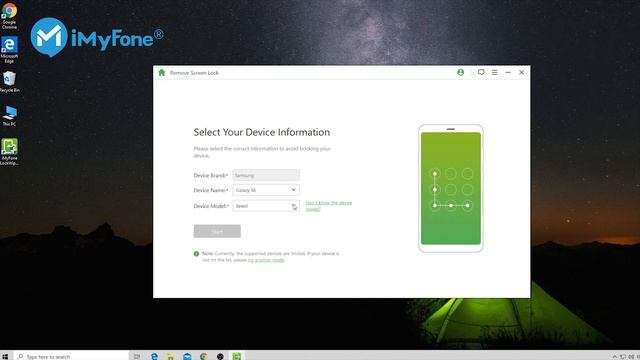Click the green Note info icon
Screen dimensions: 640x360
[x=196, y=253]
